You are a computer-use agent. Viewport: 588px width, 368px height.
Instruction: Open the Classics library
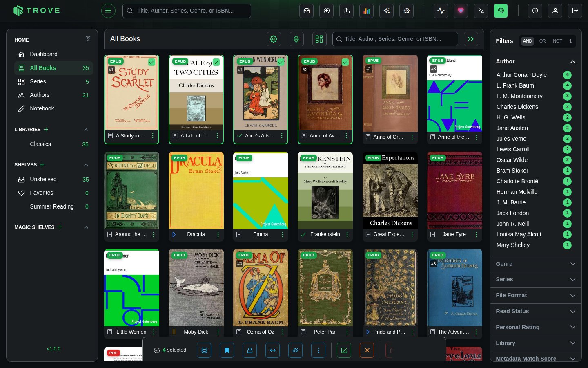[x=53, y=144]
